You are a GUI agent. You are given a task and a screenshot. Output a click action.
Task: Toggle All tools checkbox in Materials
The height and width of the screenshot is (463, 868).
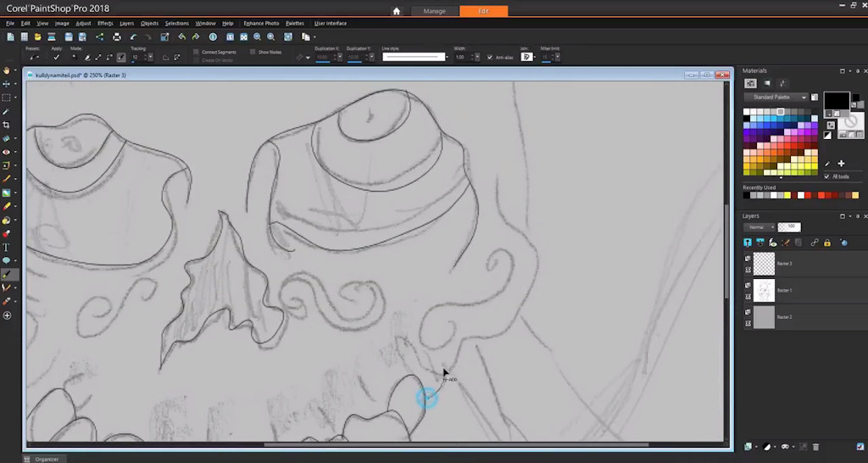[827, 176]
